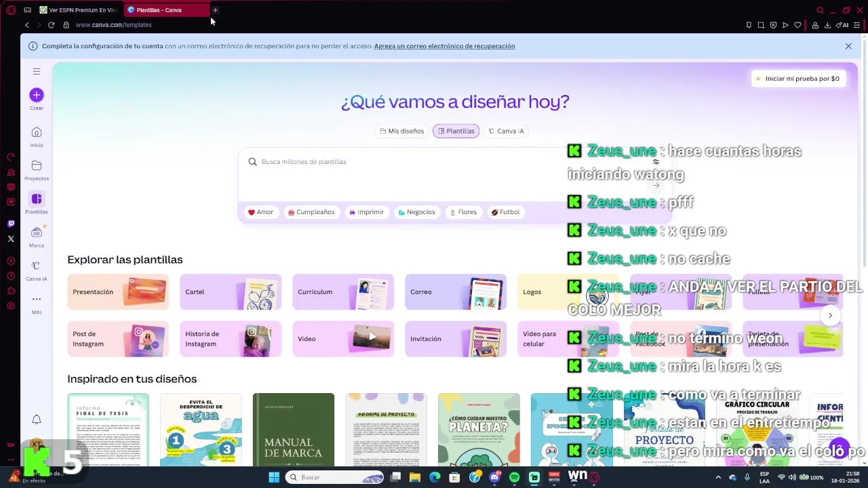Click the purple Crear plus button
Viewport: 868px width, 488px height.
pos(37,95)
